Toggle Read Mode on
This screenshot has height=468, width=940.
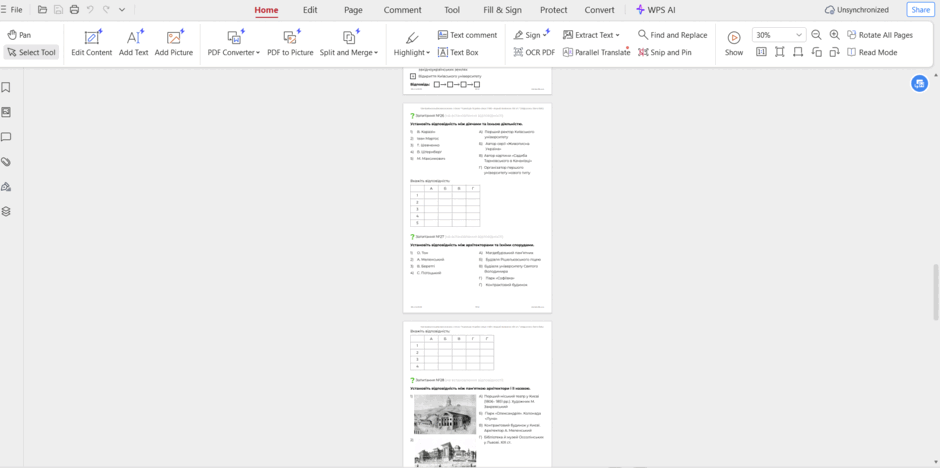(872, 52)
